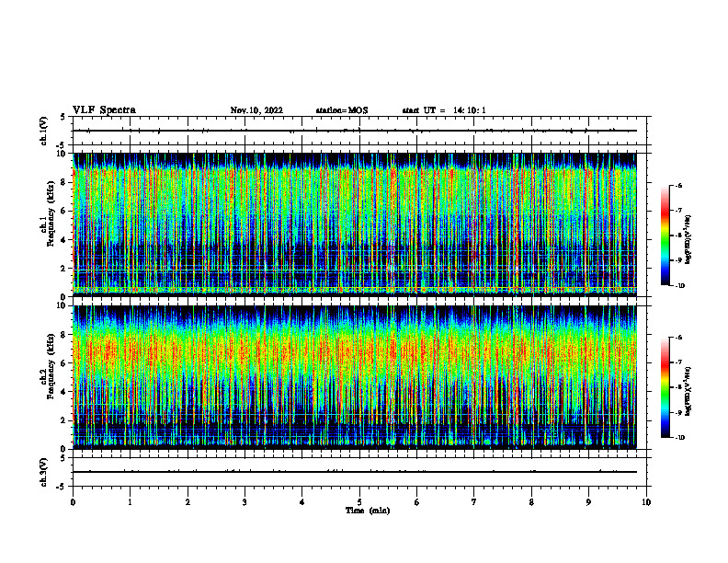This screenshot has width=728, height=563.
Task: Click the ch.1 voltage waveform trace panel
Action: (359, 131)
